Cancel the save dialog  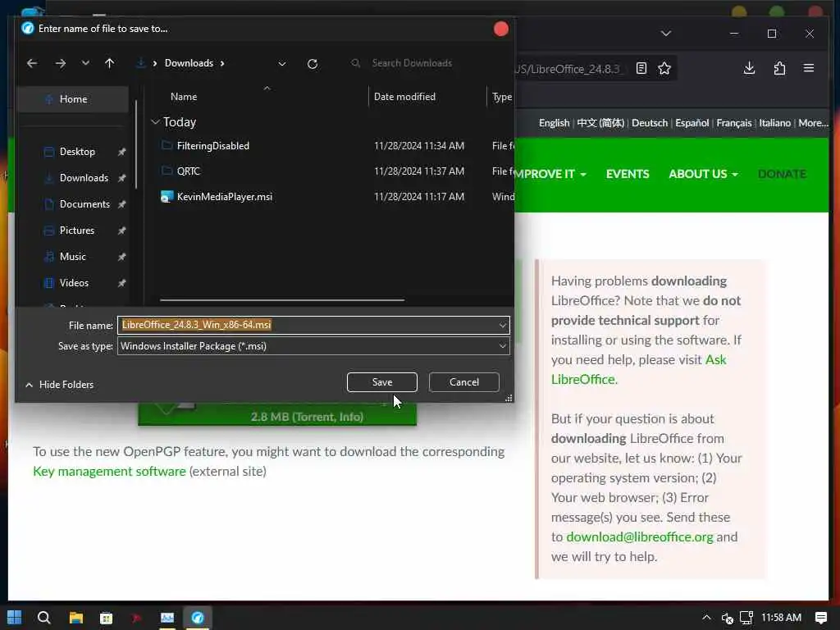point(464,382)
